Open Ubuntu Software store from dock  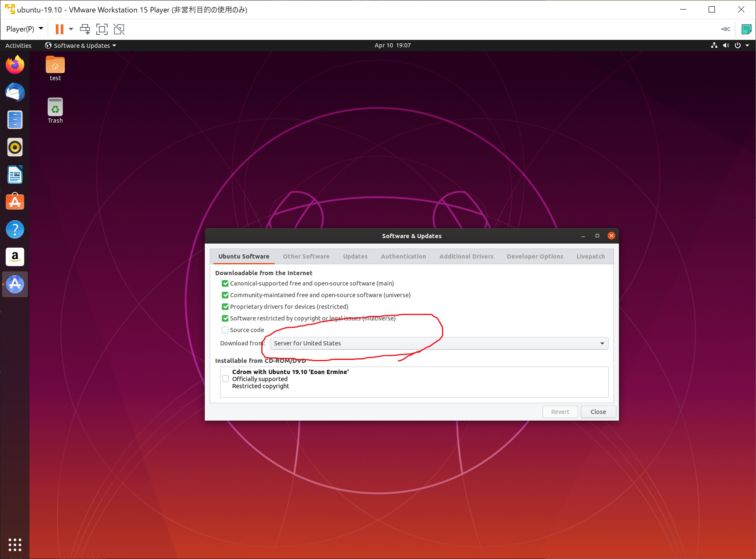15,202
